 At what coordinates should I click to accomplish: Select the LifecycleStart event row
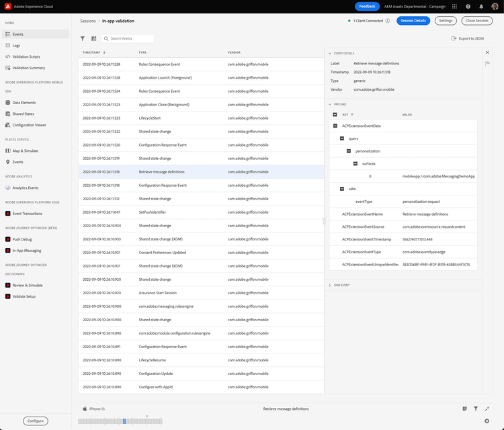pyautogui.click(x=201, y=118)
